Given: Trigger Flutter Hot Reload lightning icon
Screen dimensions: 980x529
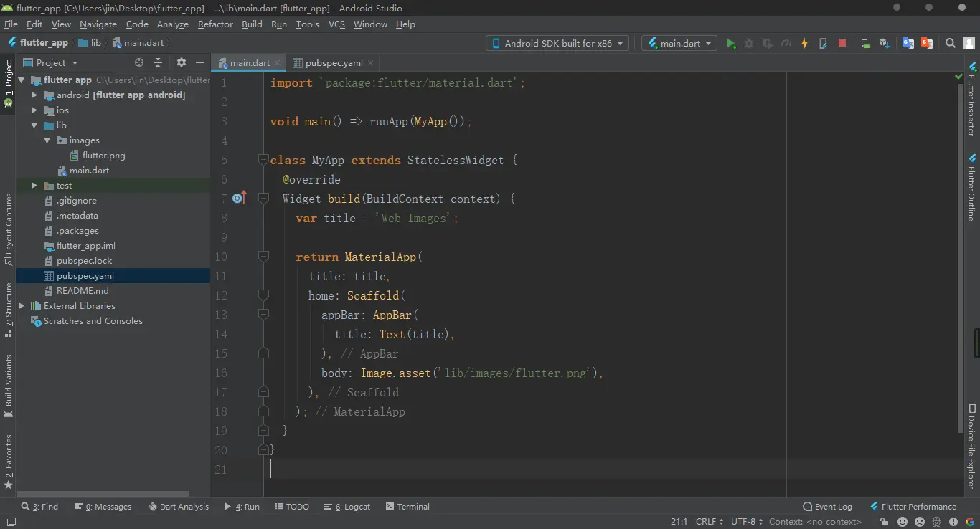Looking at the screenshot, I should point(805,43).
